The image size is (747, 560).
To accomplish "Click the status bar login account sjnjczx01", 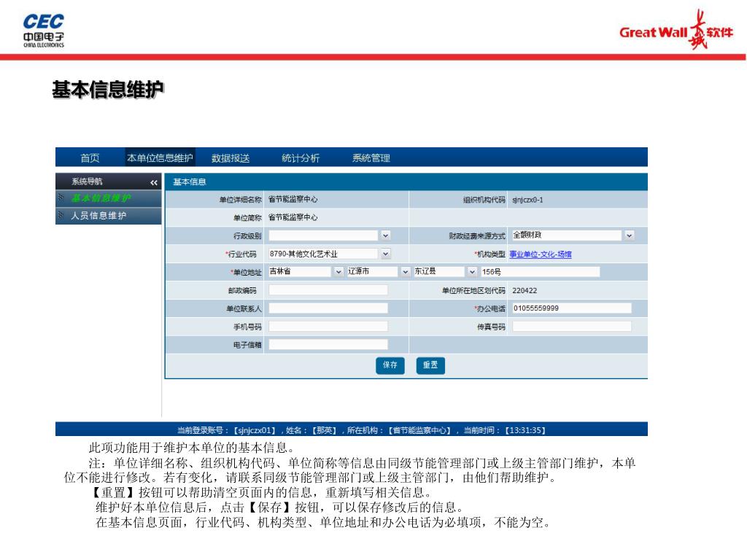I will click(x=255, y=430).
